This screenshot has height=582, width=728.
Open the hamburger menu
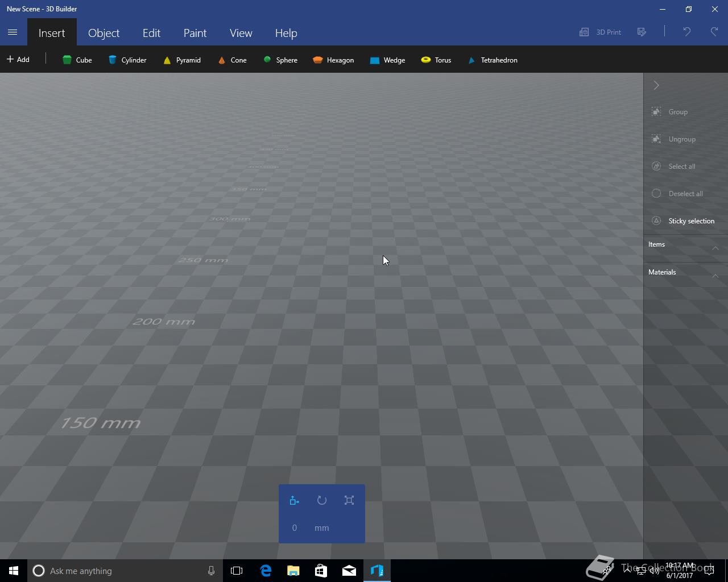point(13,32)
